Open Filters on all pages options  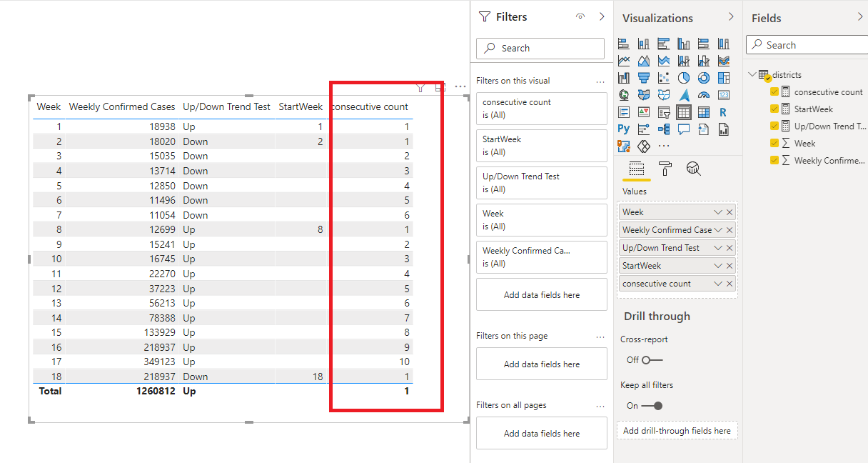600,406
